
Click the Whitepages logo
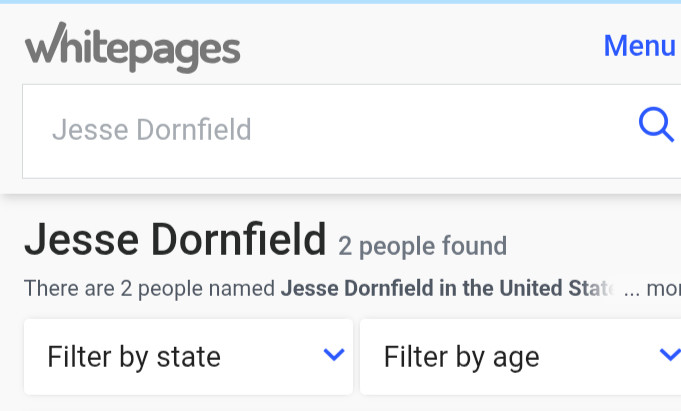tap(132, 47)
